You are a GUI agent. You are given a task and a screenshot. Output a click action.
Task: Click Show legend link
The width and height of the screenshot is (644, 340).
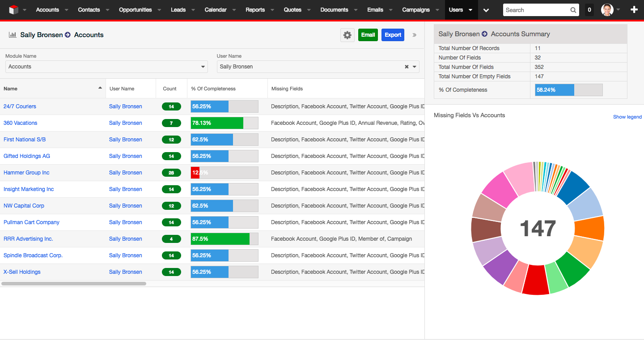click(x=627, y=117)
